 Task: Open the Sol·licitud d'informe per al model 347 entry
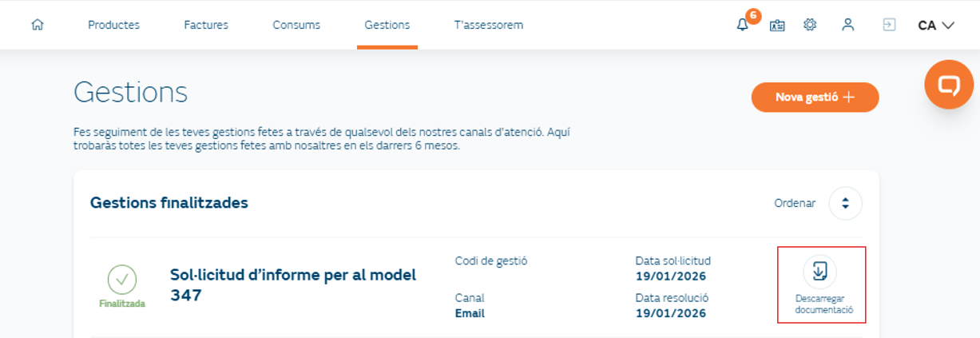pos(293,284)
